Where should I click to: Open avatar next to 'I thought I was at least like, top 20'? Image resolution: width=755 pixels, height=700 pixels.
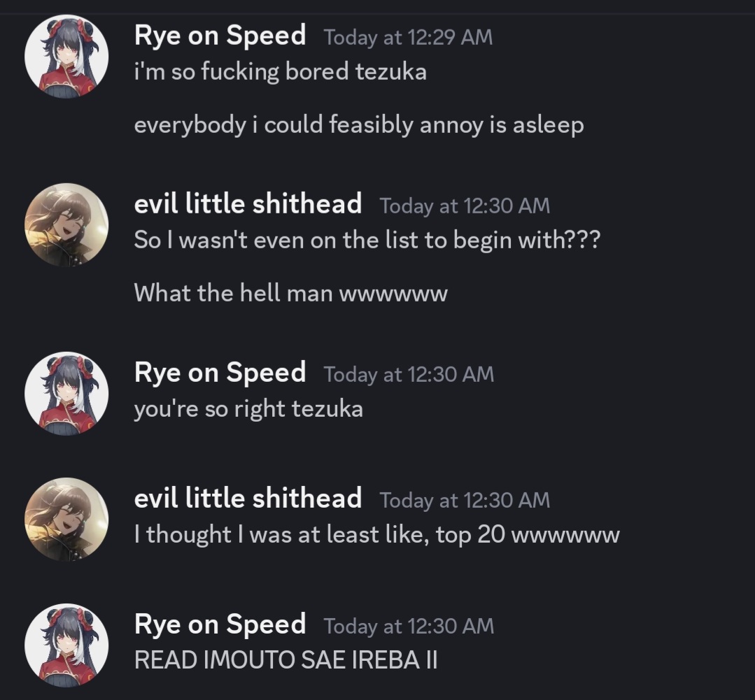pos(66,520)
